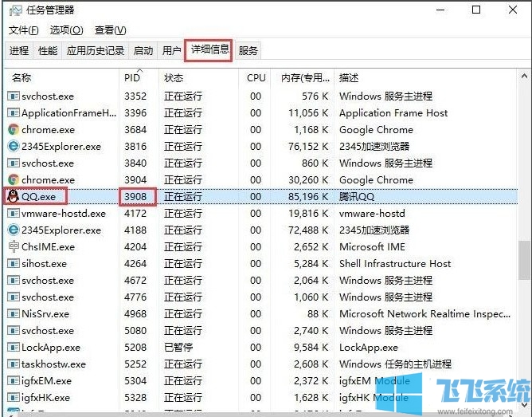Click memory value 85,196 K
This screenshot has width=532, height=417.
(308, 197)
